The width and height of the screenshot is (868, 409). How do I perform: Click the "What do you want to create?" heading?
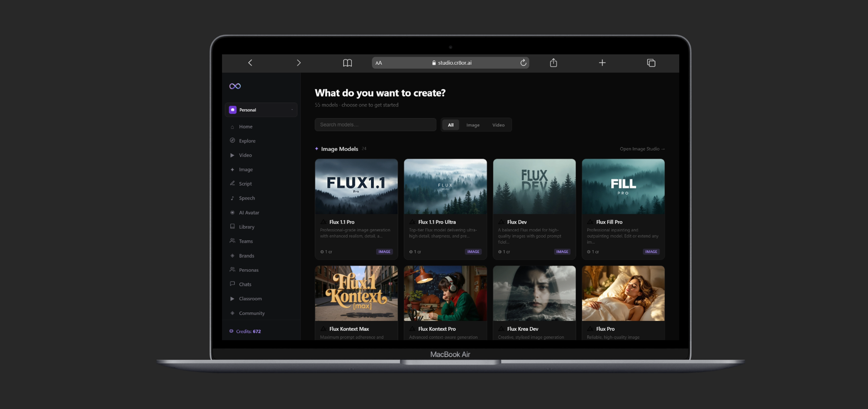380,93
